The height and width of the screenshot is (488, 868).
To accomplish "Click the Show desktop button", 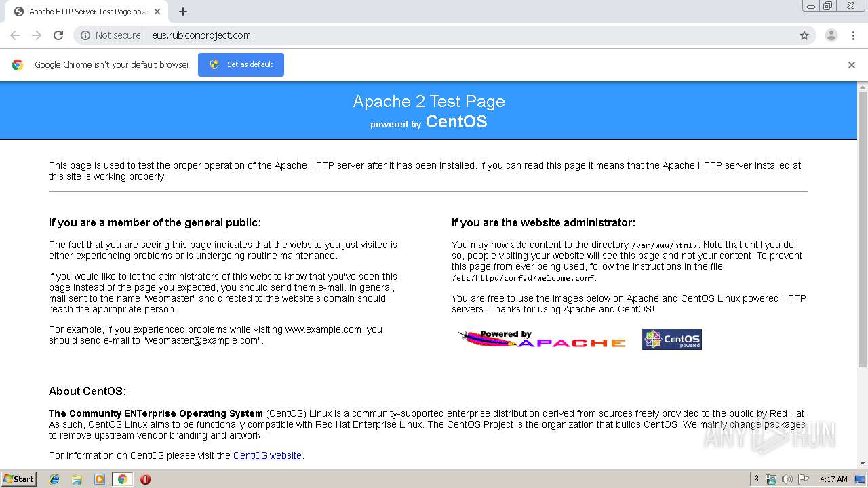I will (861, 479).
